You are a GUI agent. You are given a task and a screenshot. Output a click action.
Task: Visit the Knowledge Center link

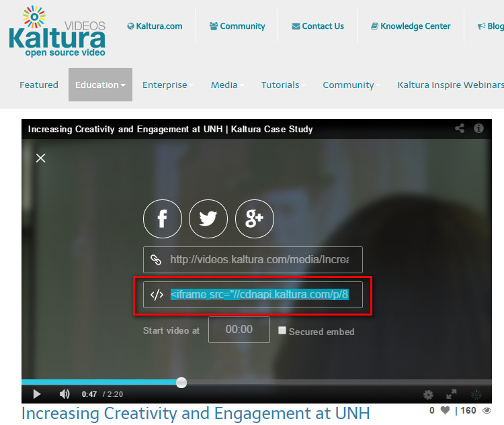click(x=411, y=26)
